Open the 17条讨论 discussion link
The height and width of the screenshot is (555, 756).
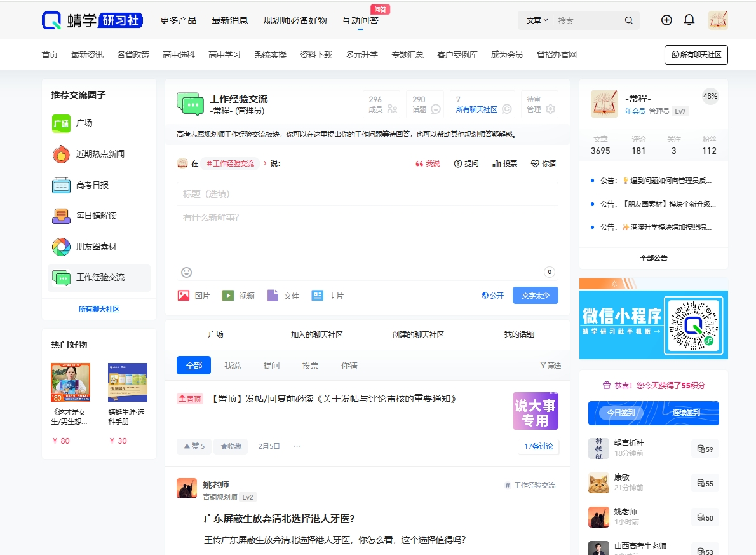[x=537, y=446]
